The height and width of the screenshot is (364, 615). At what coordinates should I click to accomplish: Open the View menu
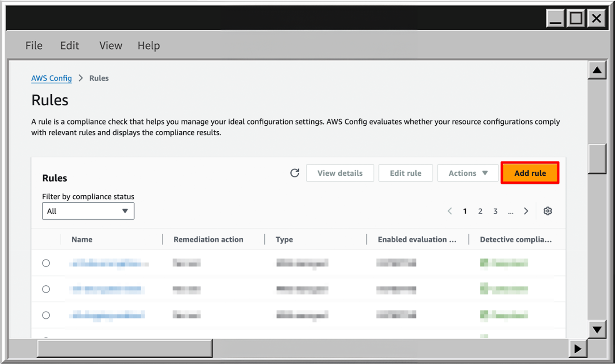point(110,45)
